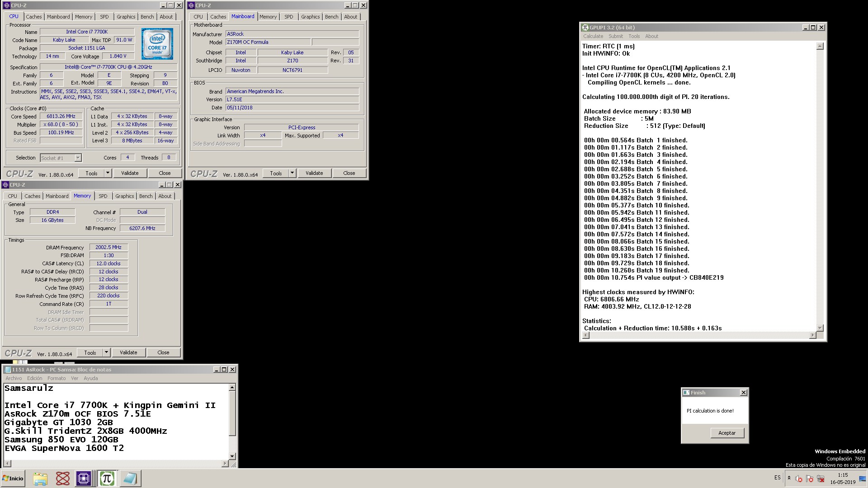The image size is (868, 488).
Task: Show hidden system tray icons
Action: click(x=789, y=478)
